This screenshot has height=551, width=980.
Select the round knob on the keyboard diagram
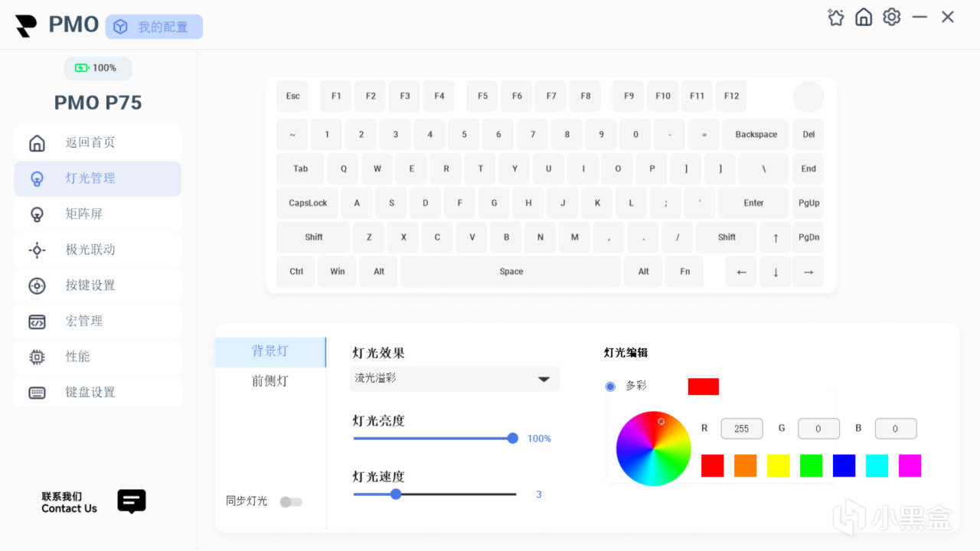coord(808,96)
